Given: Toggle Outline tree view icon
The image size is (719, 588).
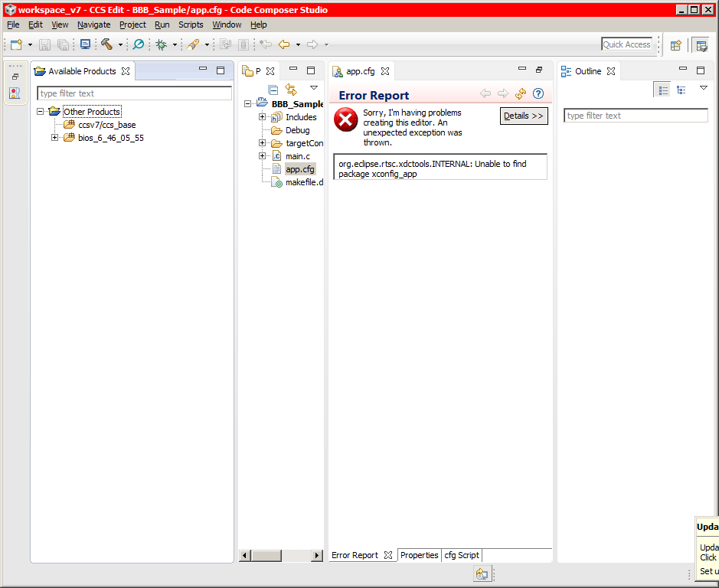Looking at the screenshot, I should pos(681,90).
